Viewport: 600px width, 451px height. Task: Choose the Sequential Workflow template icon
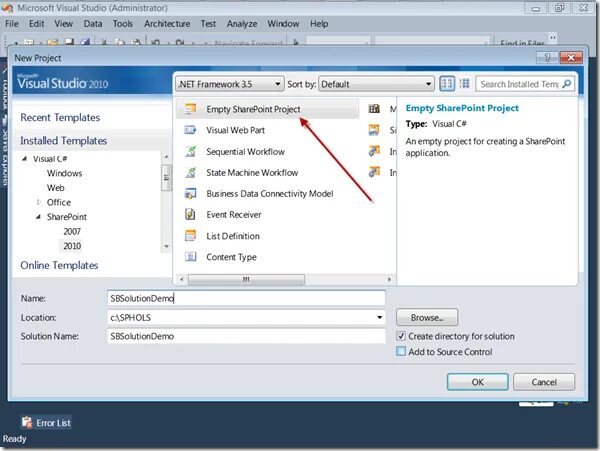[x=190, y=151]
